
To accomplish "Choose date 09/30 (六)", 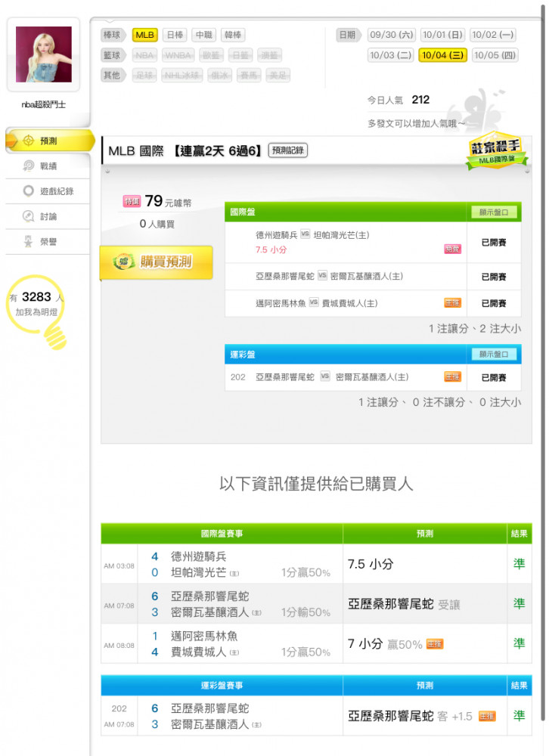I will (x=391, y=35).
